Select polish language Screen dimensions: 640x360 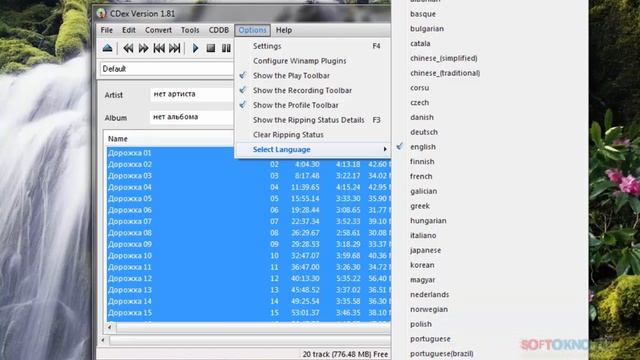pyautogui.click(x=421, y=324)
